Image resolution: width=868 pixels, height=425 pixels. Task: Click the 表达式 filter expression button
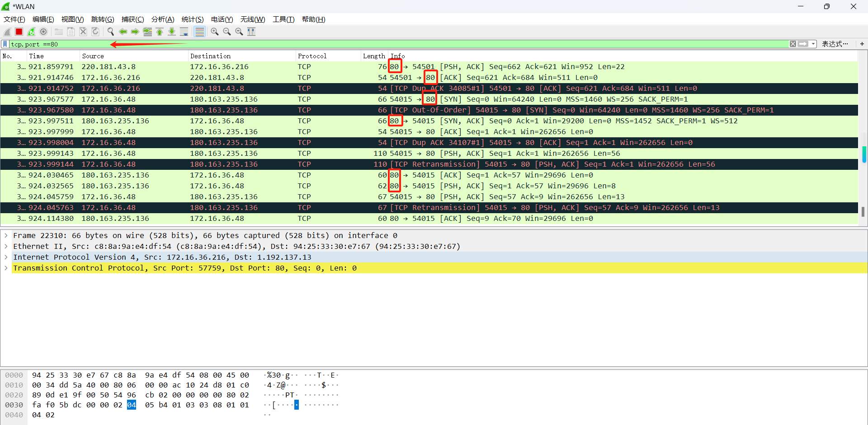(x=836, y=44)
